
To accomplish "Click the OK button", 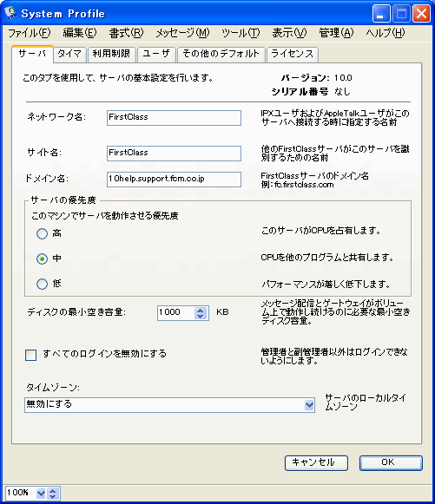I will coord(391,463).
